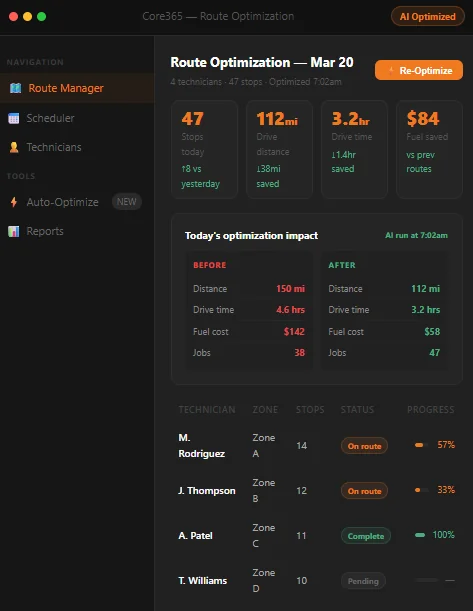Click the Pending status for T. Williams
The image size is (473, 611).
363,581
